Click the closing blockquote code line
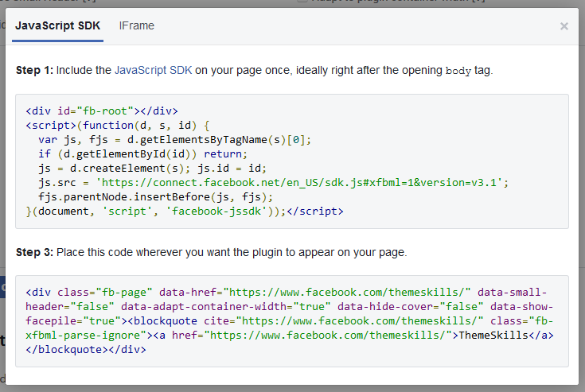Viewport: 585px width, 392px height. point(86,350)
